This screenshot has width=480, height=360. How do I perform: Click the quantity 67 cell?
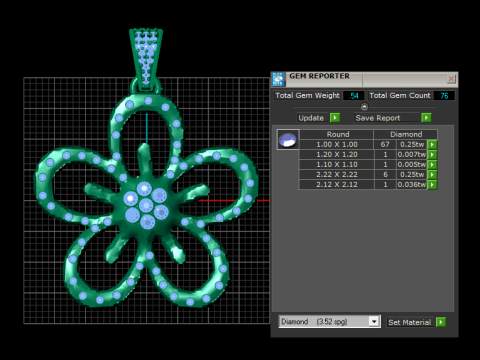click(x=385, y=145)
